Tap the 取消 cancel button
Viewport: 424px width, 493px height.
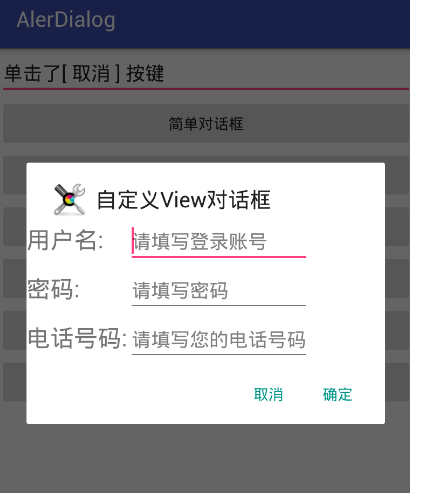(x=268, y=395)
